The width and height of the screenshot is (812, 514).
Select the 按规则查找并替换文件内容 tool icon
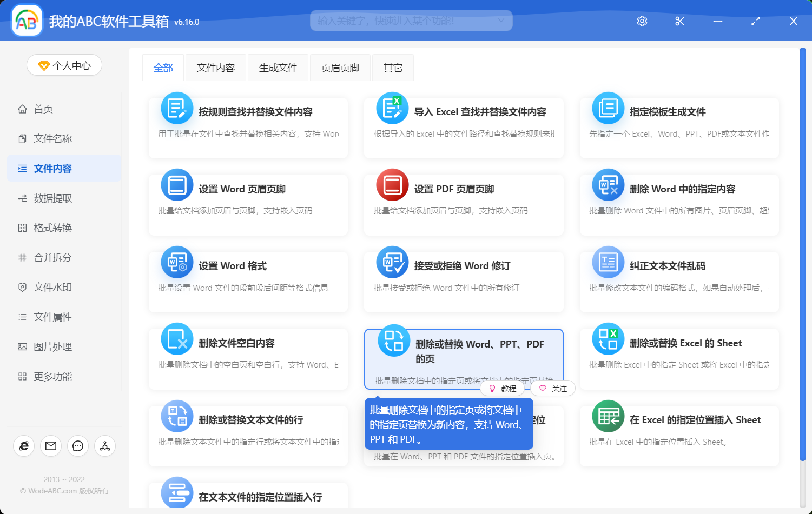pyautogui.click(x=176, y=108)
